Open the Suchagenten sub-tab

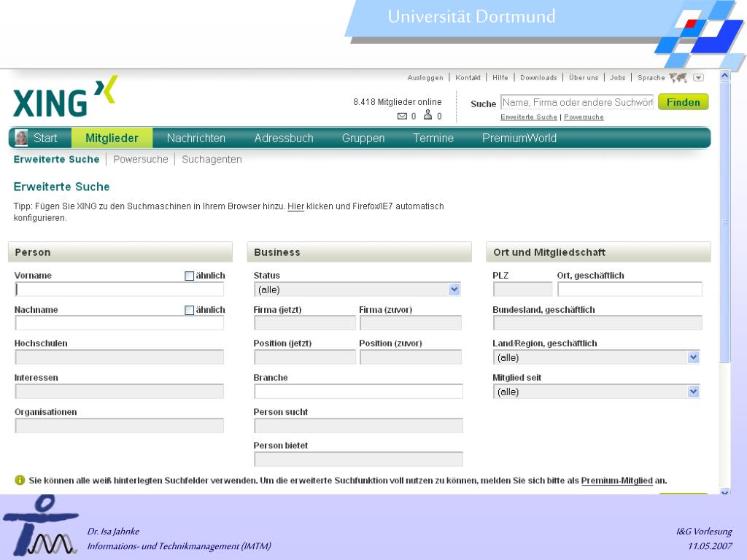[x=212, y=160]
